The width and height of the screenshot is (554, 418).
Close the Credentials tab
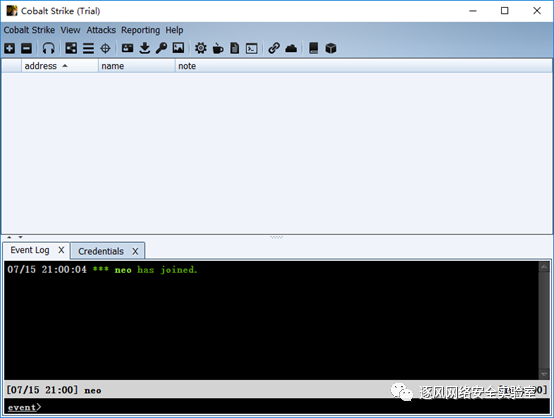click(135, 251)
